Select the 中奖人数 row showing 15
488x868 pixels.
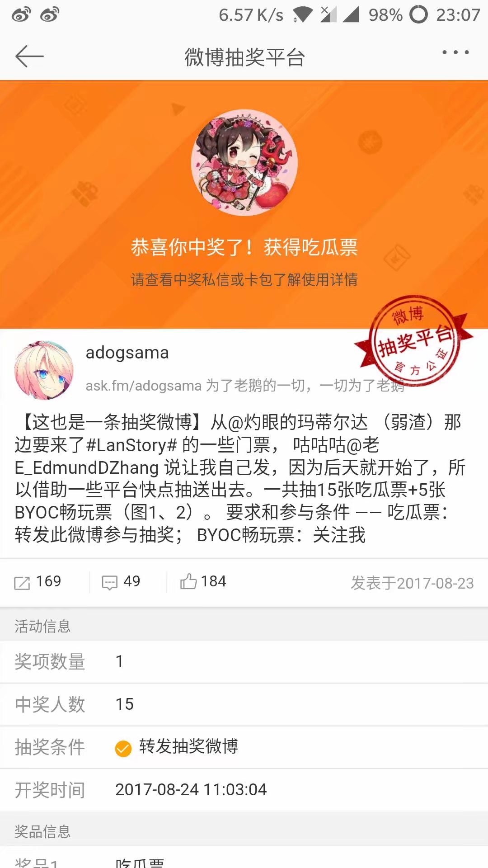[244, 704]
